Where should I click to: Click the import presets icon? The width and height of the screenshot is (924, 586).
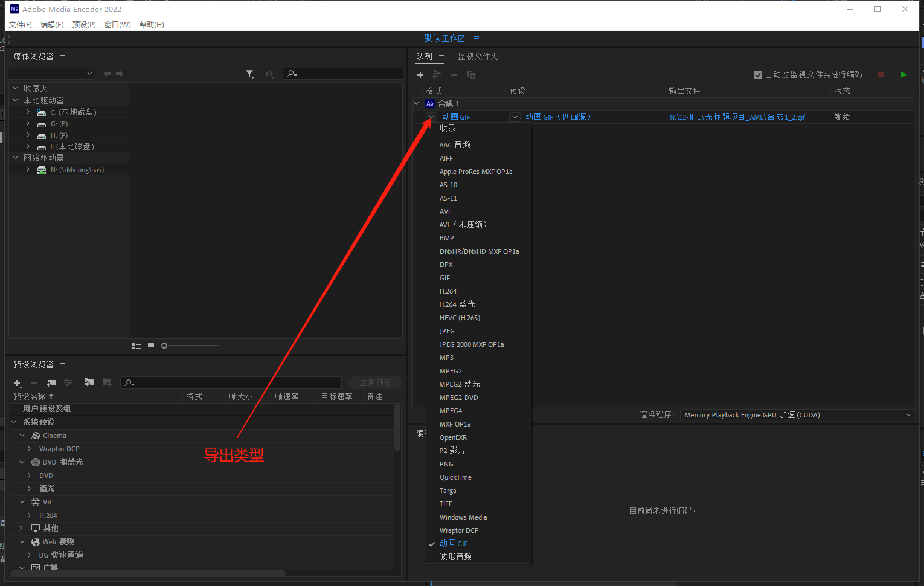click(x=89, y=382)
